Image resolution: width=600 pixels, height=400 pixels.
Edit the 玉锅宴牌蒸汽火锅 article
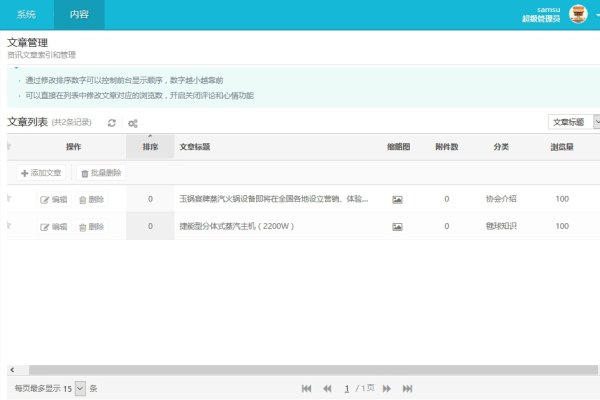pyautogui.click(x=54, y=199)
